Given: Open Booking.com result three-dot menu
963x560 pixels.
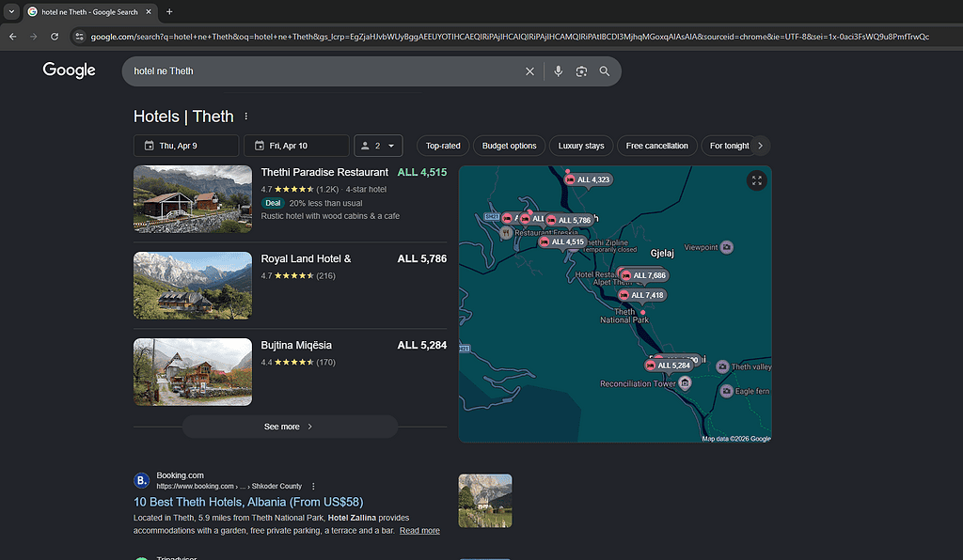Looking at the screenshot, I should tap(313, 487).
